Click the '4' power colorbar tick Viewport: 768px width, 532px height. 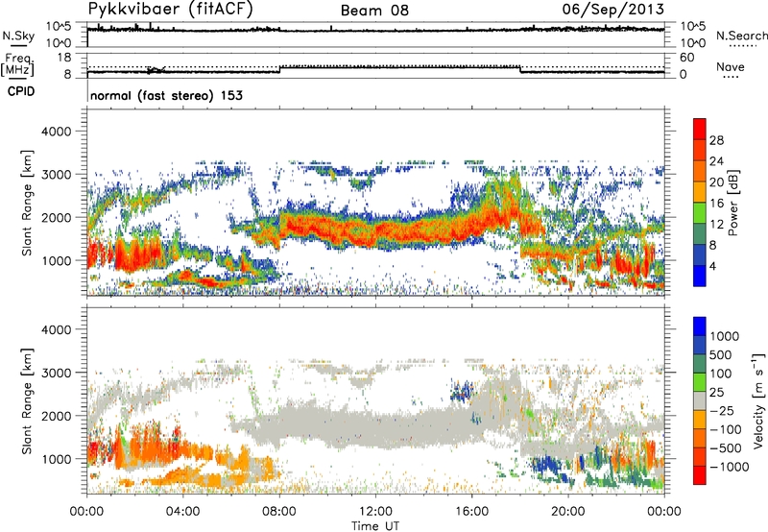click(x=712, y=266)
